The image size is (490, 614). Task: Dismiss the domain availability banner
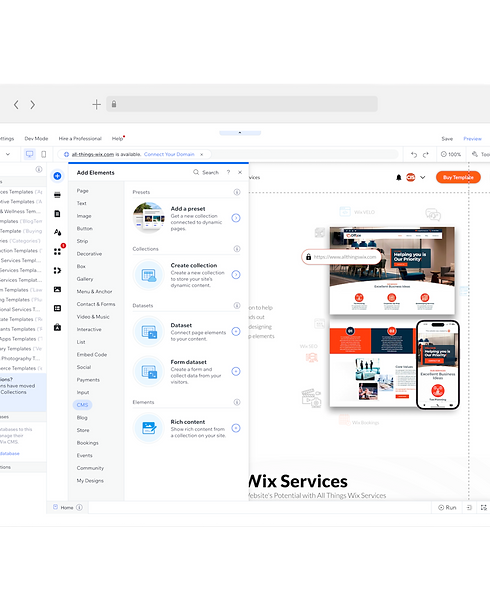(x=202, y=154)
